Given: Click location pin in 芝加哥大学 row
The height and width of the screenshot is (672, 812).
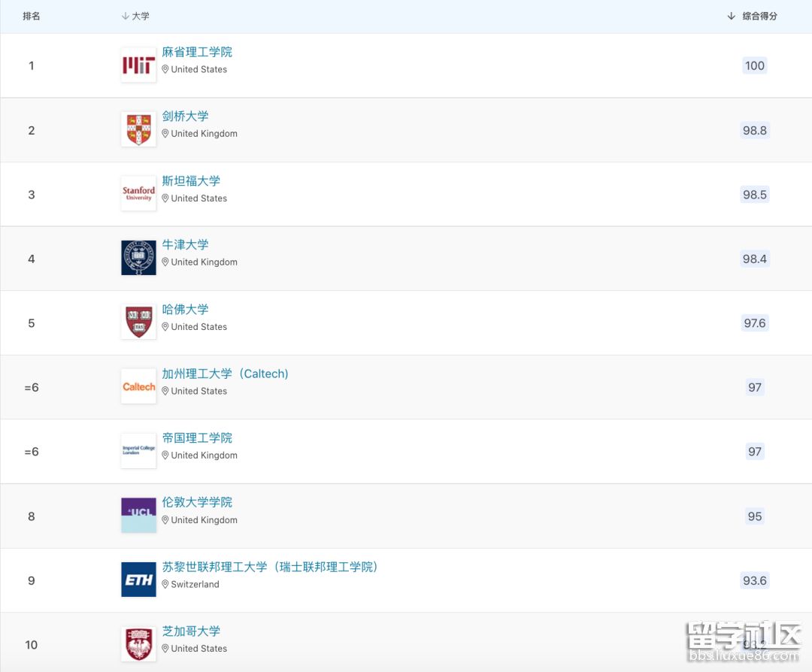Looking at the screenshot, I should tap(165, 648).
